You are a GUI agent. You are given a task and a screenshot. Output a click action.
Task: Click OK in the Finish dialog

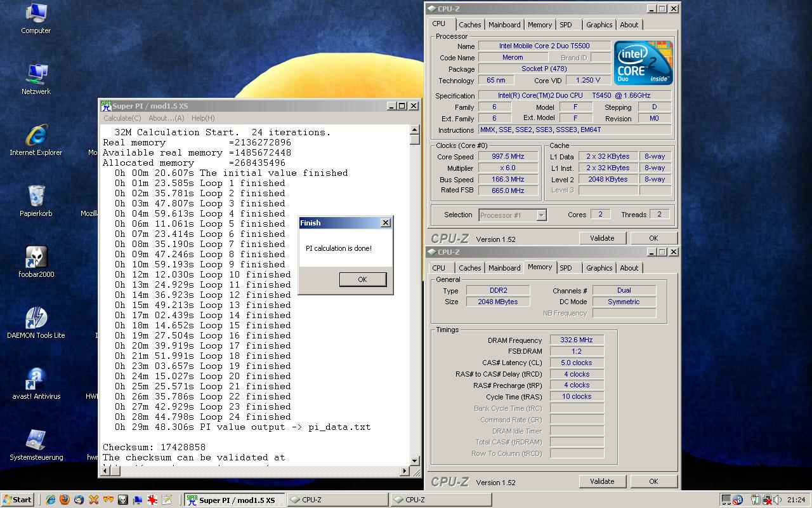362,279
